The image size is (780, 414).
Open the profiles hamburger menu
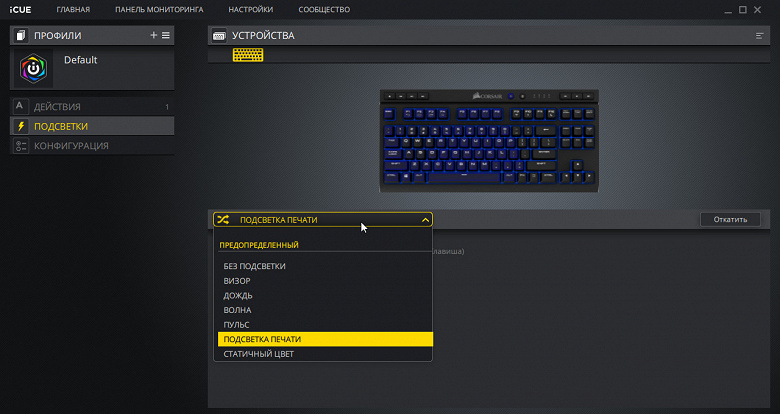click(x=166, y=35)
